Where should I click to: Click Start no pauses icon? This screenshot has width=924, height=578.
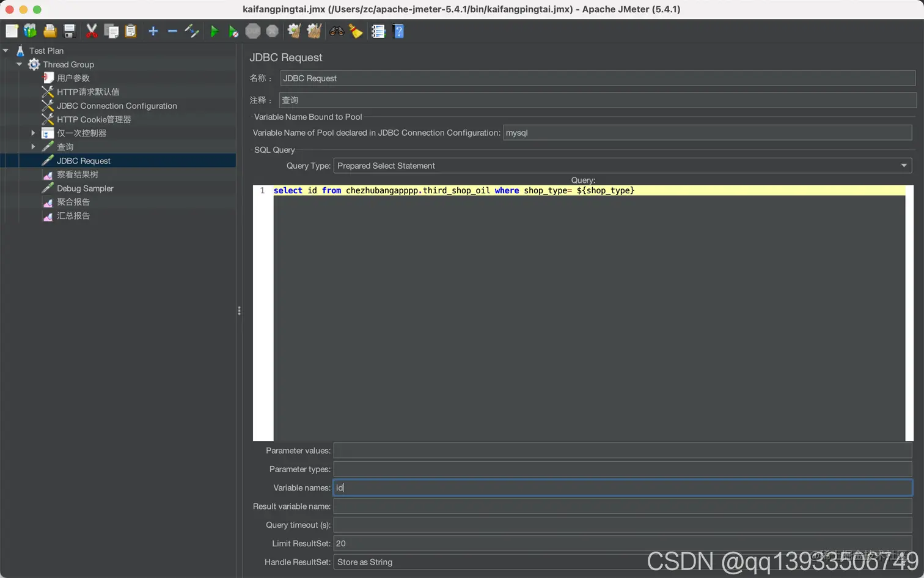(x=233, y=31)
